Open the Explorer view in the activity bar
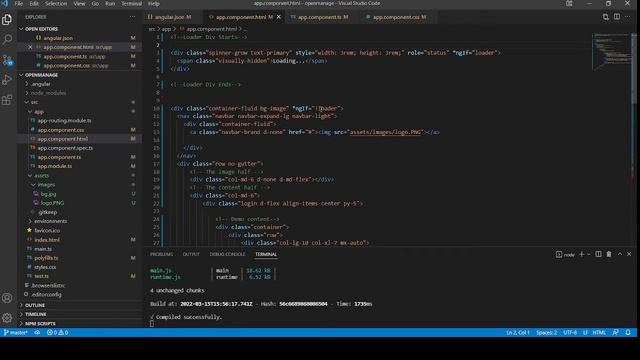This screenshot has width=640, height=360. pyautogui.click(x=7, y=20)
